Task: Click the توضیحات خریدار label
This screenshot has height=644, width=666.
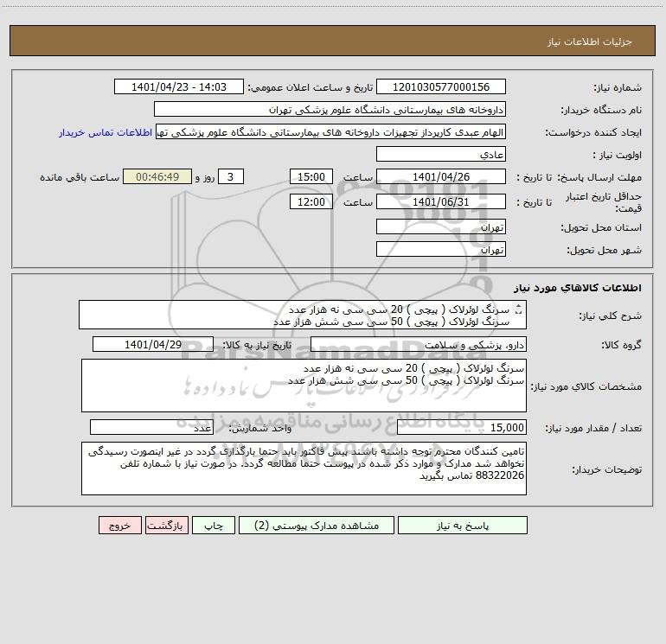Action: point(606,469)
